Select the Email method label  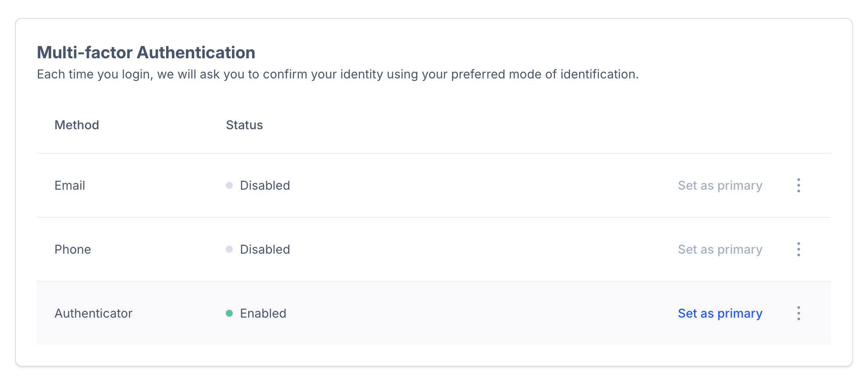70,185
